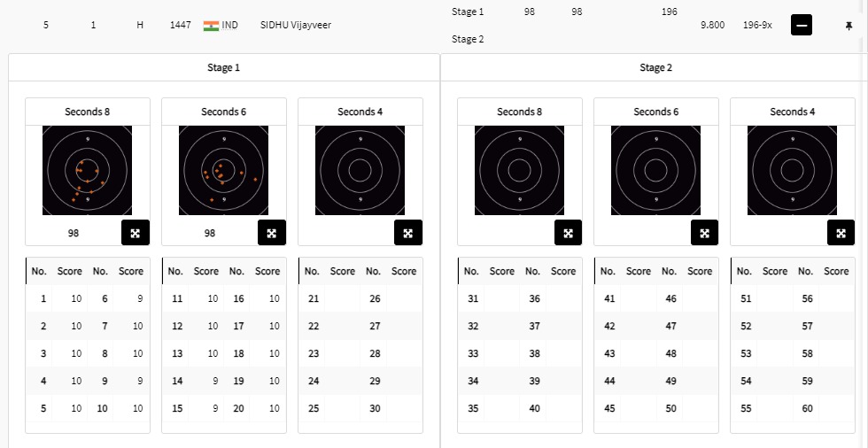
Task: Expand Stage 1 Seconds 6 target fullscreen
Action: click(x=272, y=233)
